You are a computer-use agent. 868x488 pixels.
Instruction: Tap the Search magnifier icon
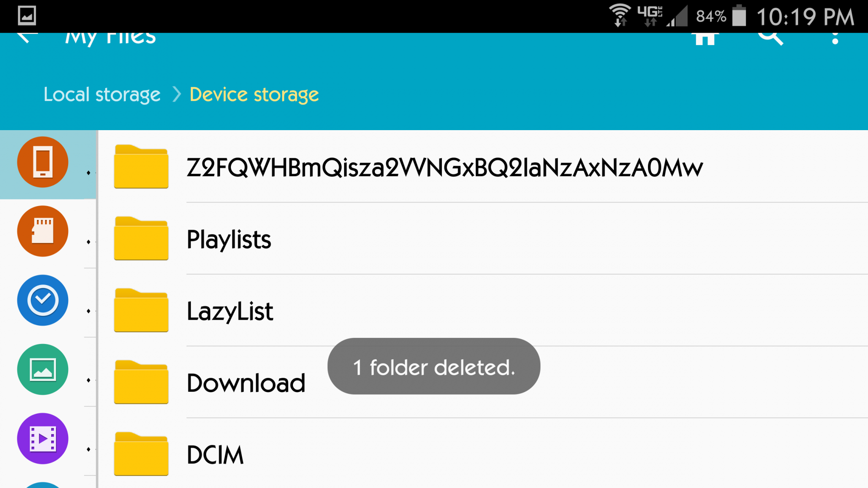[771, 38]
